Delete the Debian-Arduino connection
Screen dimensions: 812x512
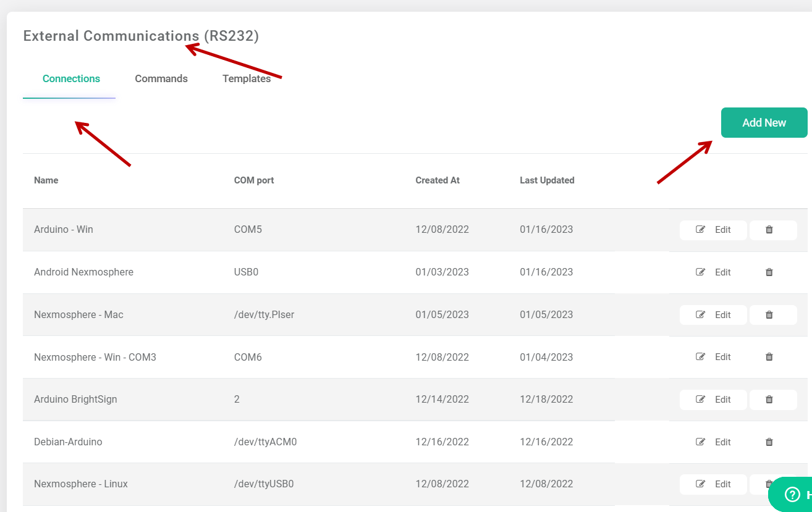coord(769,442)
